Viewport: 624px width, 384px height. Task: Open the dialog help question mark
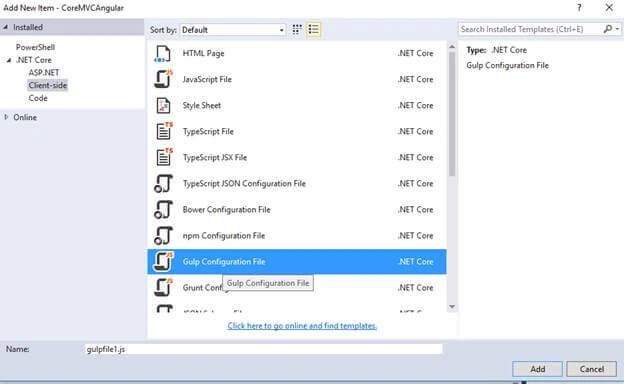click(x=579, y=8)
